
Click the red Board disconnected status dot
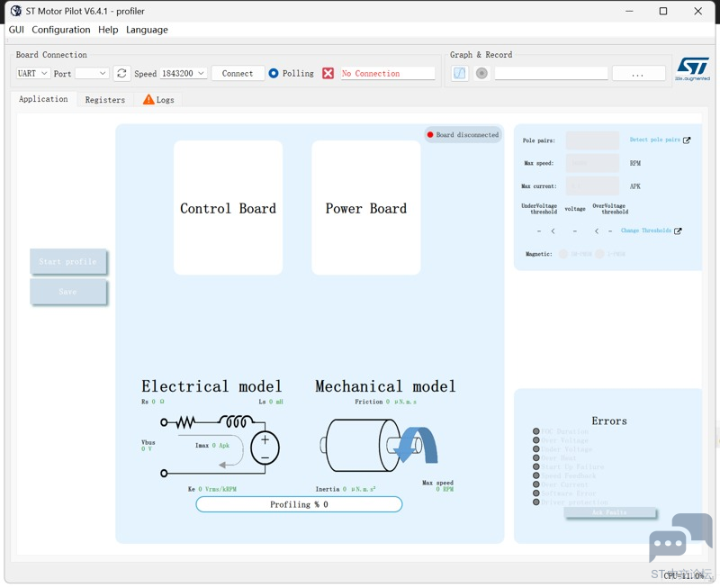[430, 134]
